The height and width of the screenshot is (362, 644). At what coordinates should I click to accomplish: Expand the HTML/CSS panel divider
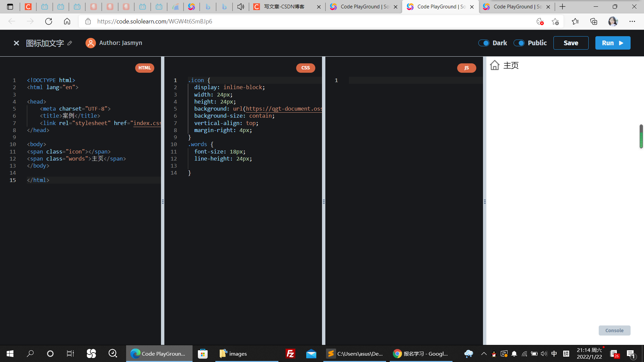click(x=163, y=201)
